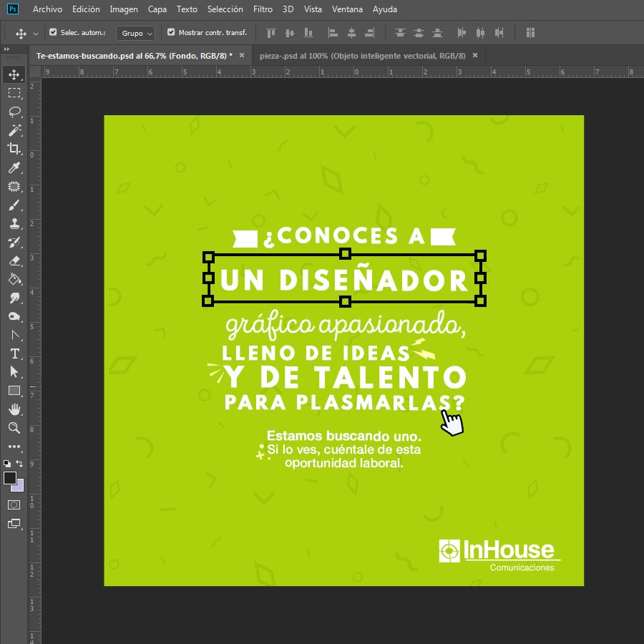Expand the collapsed toolbox double-arrow
Image resolution: width=644 pixels, height=644 pixels.
click(x=6, y=49)
